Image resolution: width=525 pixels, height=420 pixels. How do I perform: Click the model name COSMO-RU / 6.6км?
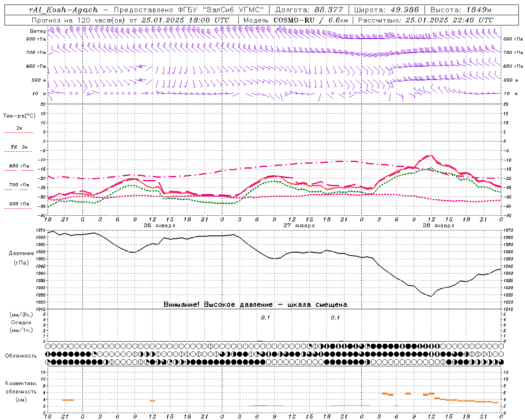coord(311,20)
